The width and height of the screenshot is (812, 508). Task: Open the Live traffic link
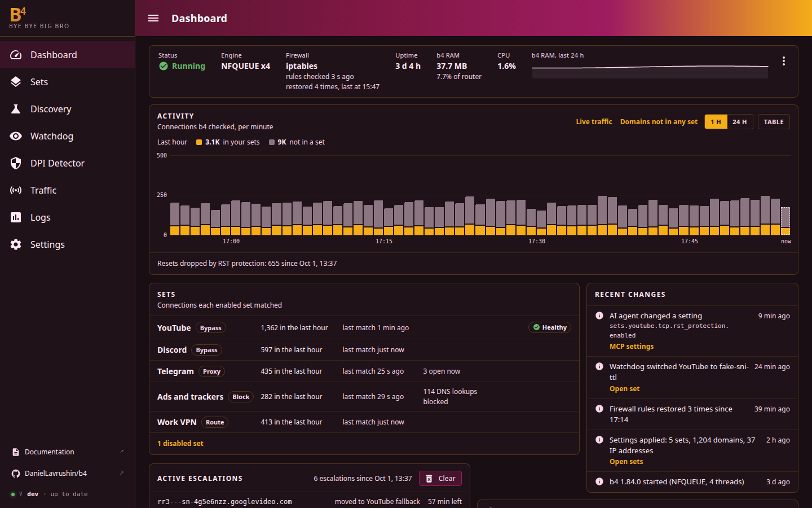click(594, 122)
